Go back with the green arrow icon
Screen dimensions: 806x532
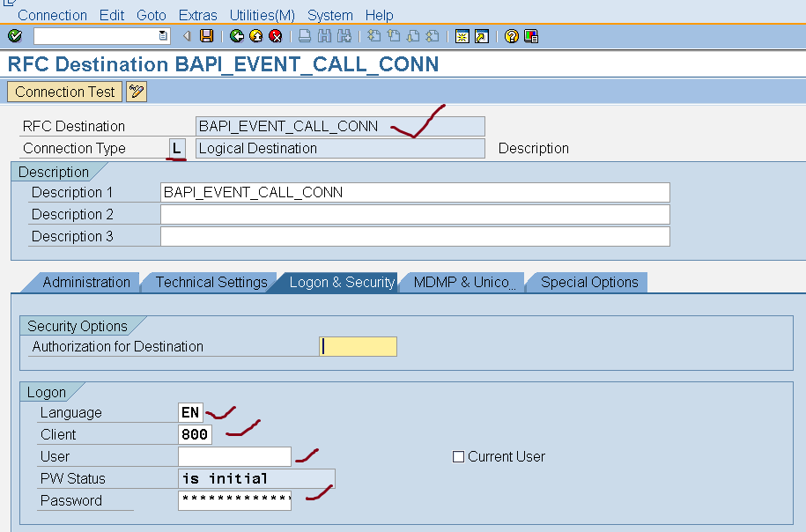[x=236, y=36]
